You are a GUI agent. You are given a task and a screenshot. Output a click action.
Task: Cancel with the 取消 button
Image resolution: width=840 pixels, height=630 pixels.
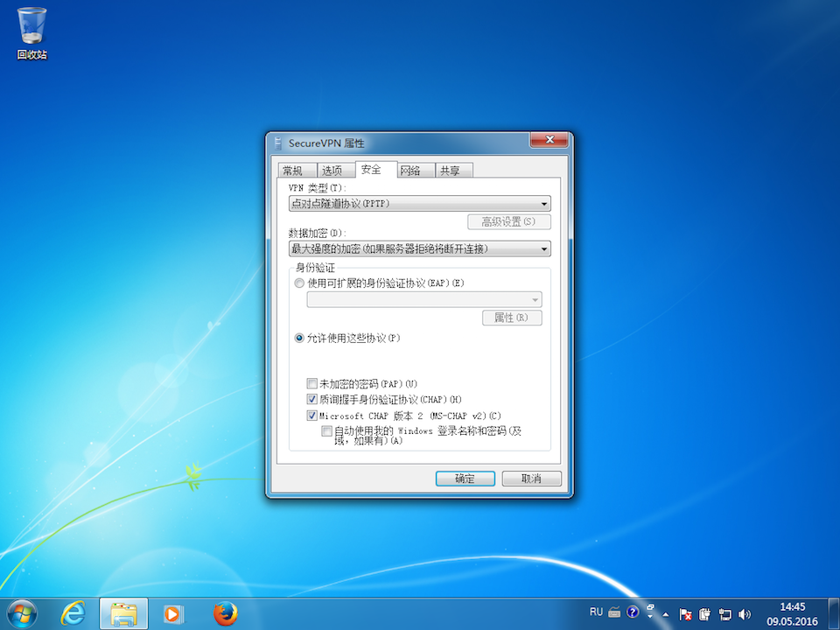(531, 479)
